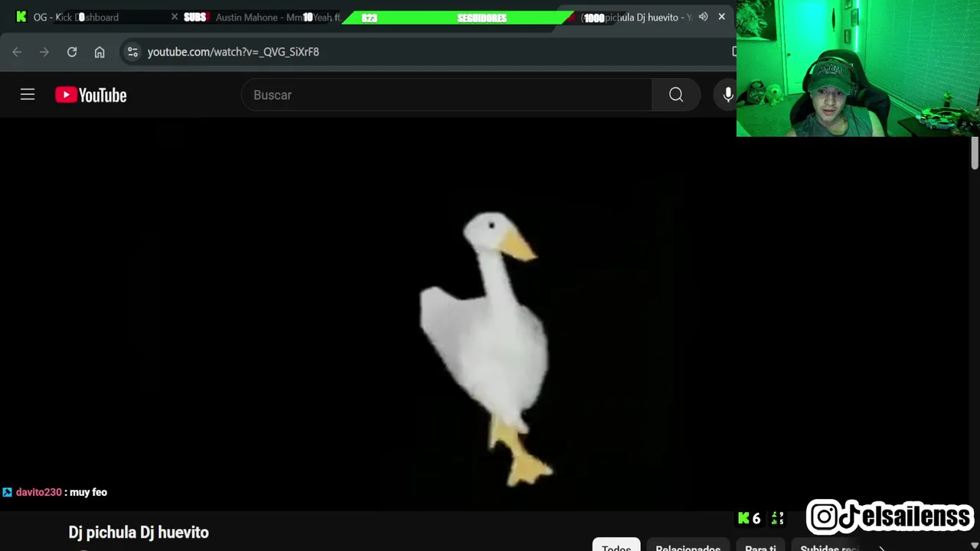Start voice search with microphone icon

point(727,95)
